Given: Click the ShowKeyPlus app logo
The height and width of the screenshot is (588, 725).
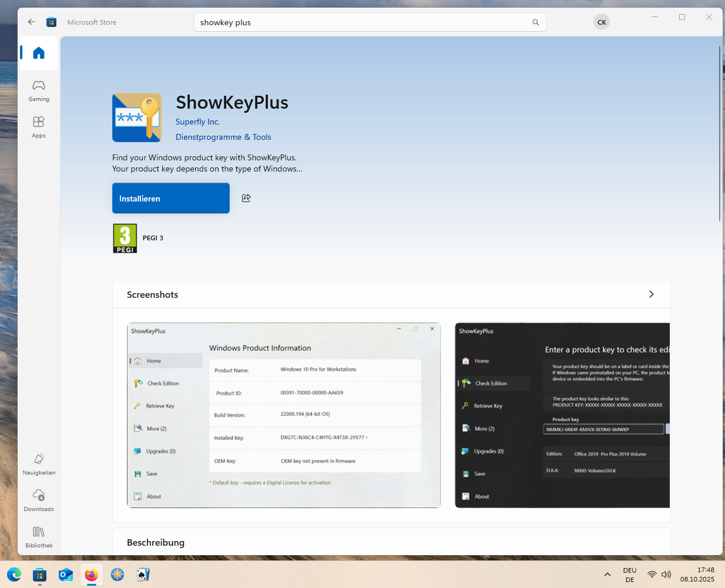Looking at the screenshot, I should coord(137,117).
